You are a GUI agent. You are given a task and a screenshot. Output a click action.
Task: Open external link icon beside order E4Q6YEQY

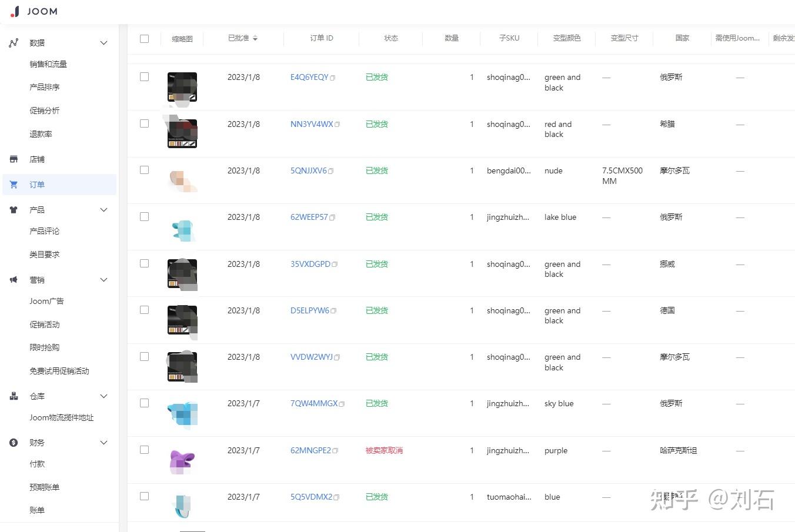[333, 76]
